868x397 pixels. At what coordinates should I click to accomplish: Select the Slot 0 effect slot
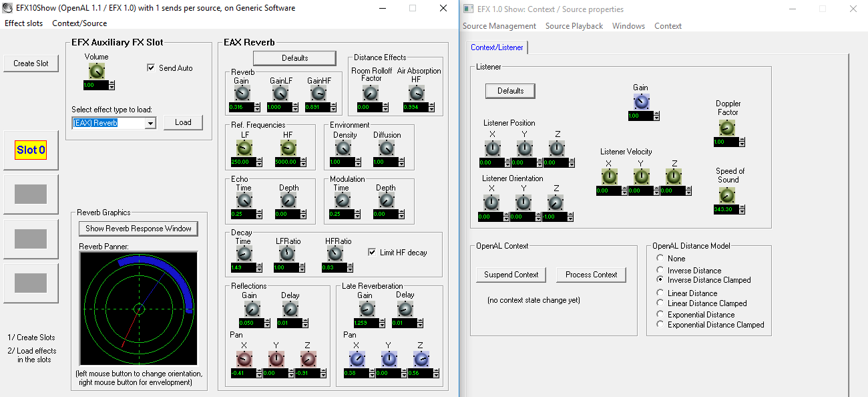[x=31, y=150]
